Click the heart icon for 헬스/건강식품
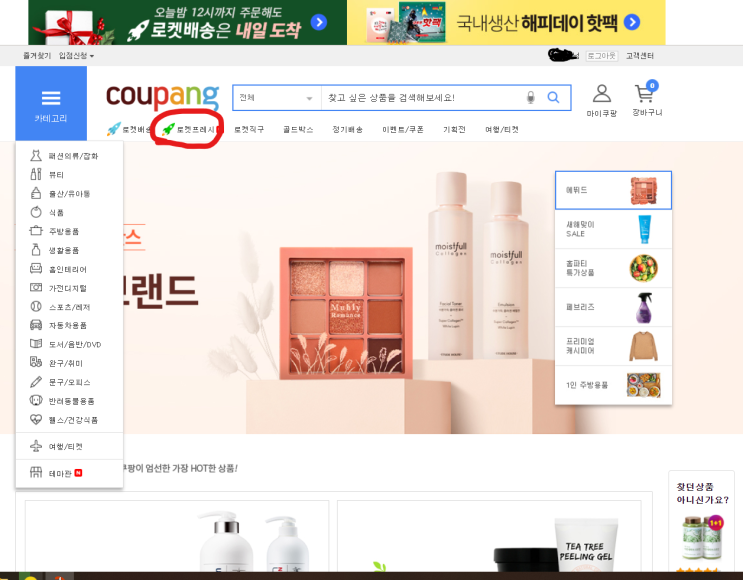The height and width of the screenshot is (580, 743). pos(36,419)
